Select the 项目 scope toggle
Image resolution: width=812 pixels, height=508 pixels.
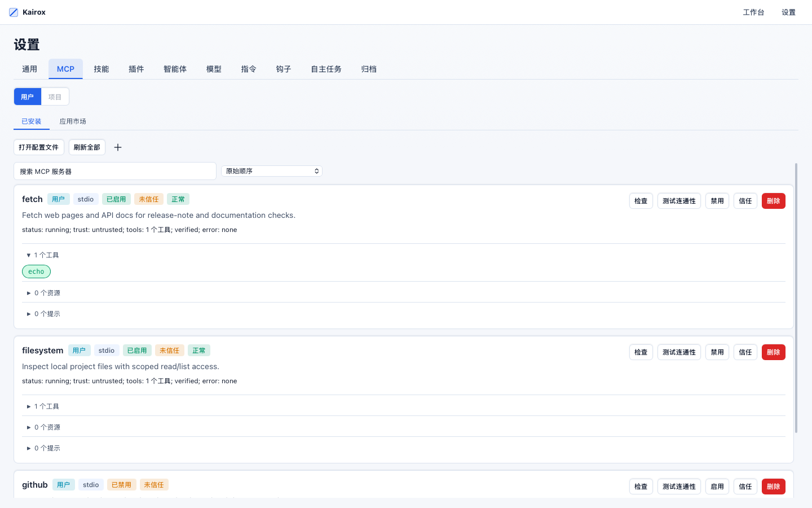point(55,97)
